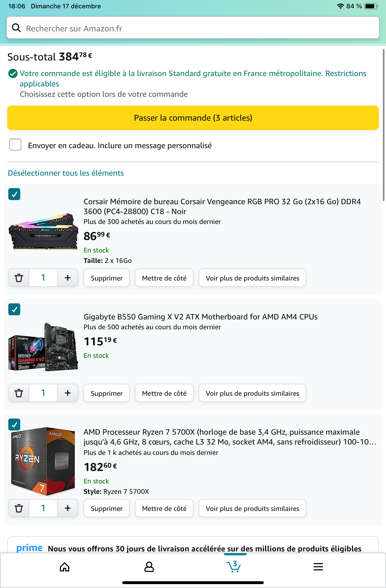Open the Home tab in bottom bar
This screenshot has width=386, height=588.
(x=65, y=567)
